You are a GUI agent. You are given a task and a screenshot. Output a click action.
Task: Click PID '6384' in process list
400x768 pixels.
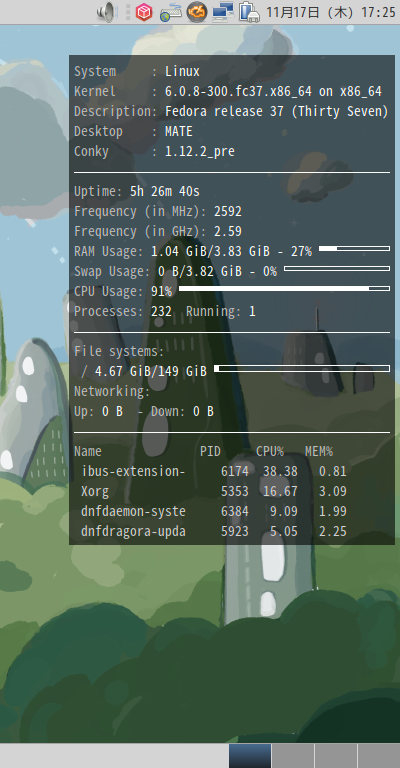coord(235,511)
